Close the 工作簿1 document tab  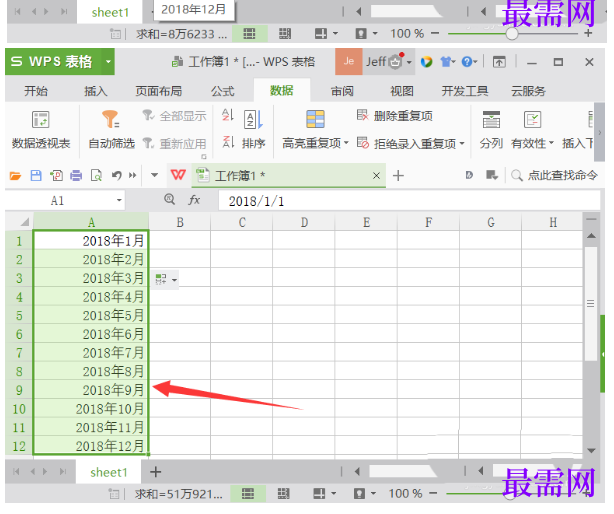pyautogui.click(x=376, y=176)
